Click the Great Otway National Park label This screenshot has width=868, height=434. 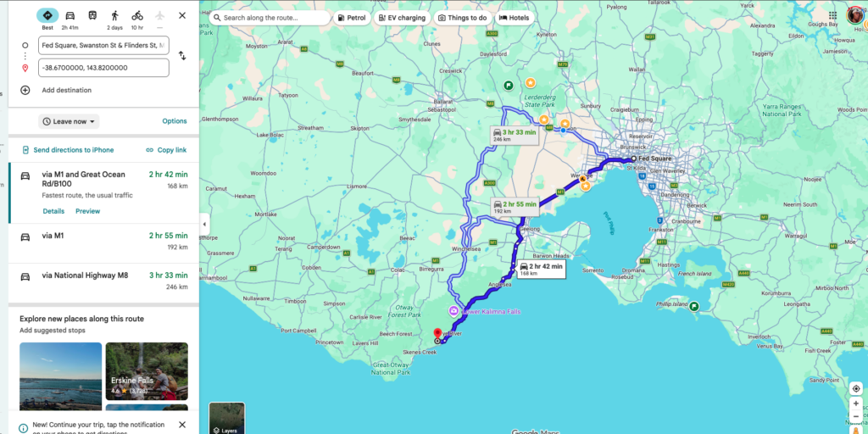391,369
